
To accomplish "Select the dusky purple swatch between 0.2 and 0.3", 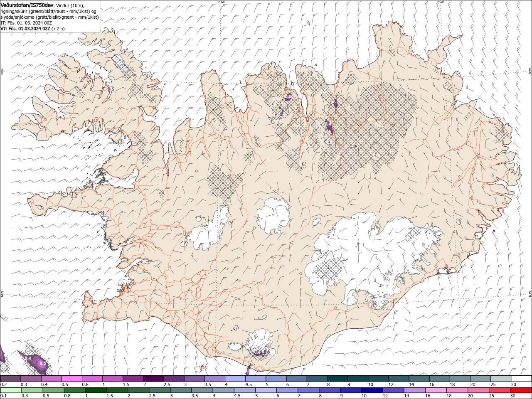I will (10, 379).
